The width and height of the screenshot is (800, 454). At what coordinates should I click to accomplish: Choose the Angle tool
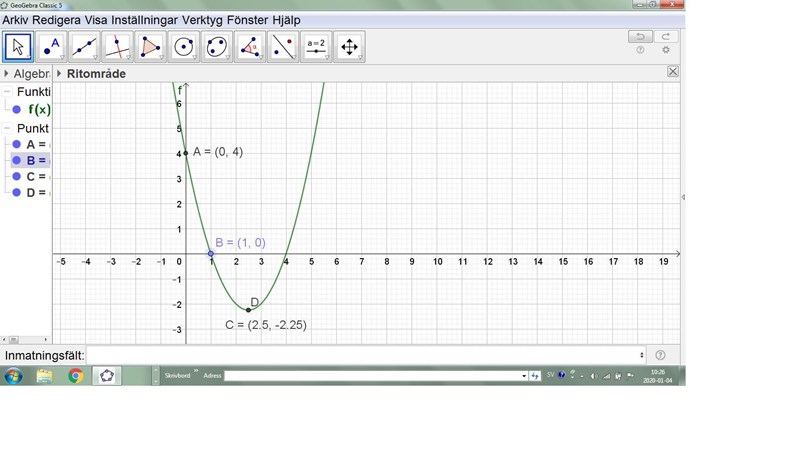(250, 46)
